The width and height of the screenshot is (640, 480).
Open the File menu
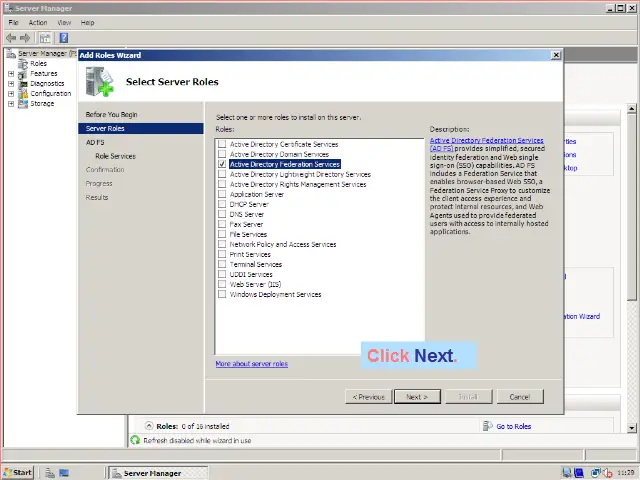(x=13, y=22)
